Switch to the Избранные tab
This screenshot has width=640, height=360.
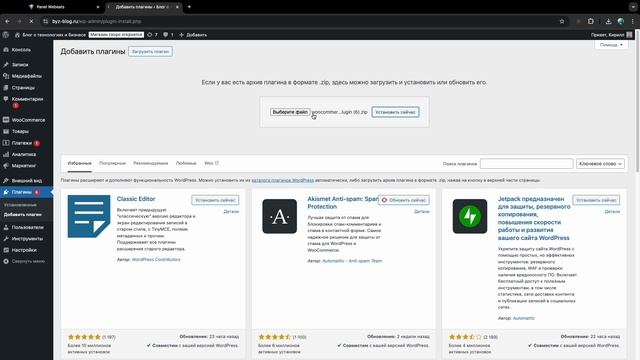[x=80, y=163]
